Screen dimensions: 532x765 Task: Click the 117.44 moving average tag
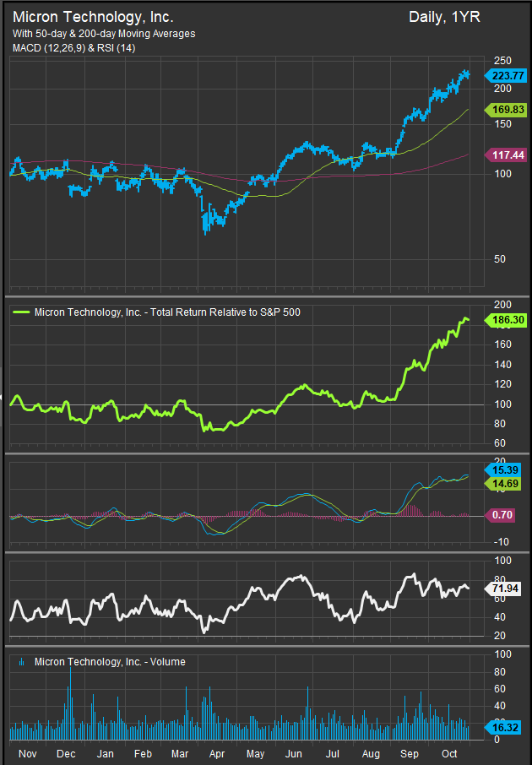(x=506, y=155)
